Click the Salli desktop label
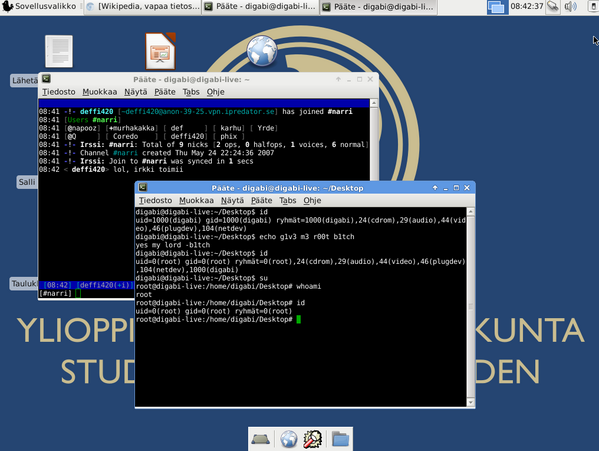Image resolution: width=599 pixels, height=451 pixels. [27, 182]
